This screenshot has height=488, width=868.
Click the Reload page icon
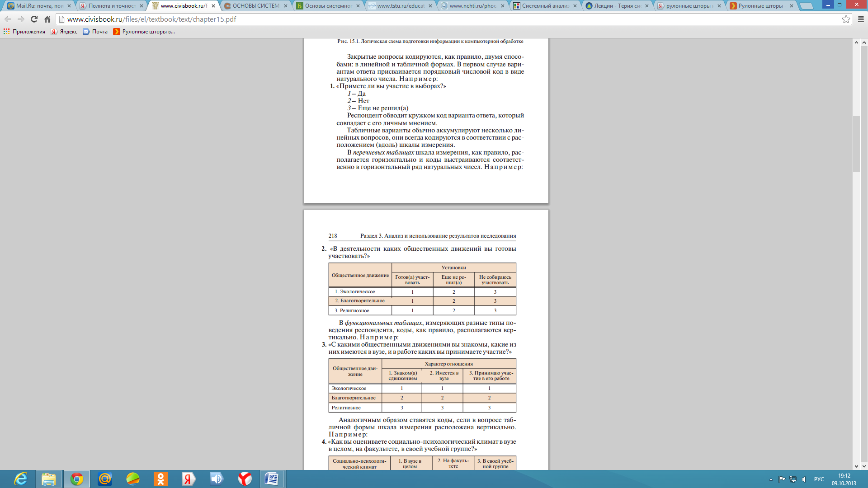tap(34, 19)
